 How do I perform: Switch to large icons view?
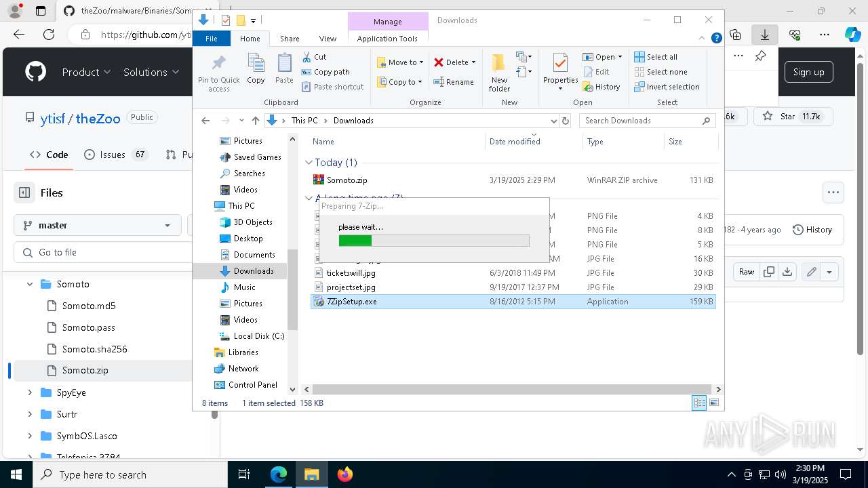(x=713, y=403)
